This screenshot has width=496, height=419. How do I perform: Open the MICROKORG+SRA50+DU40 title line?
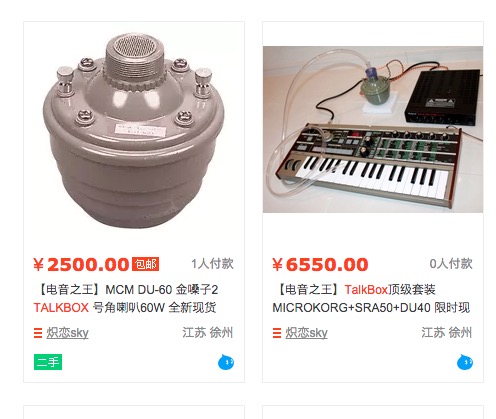[371, 307]
